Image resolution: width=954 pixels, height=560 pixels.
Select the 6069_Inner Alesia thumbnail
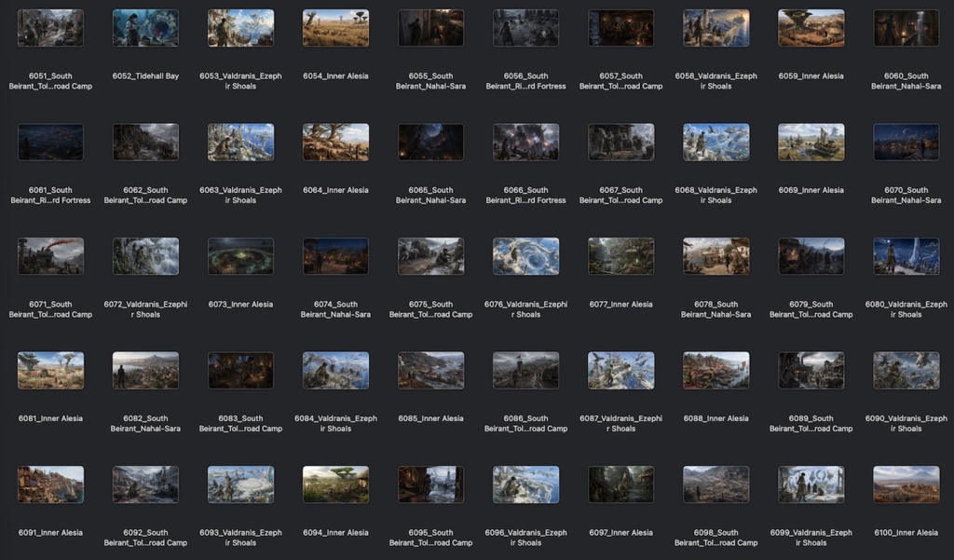[x=811, y=142]
